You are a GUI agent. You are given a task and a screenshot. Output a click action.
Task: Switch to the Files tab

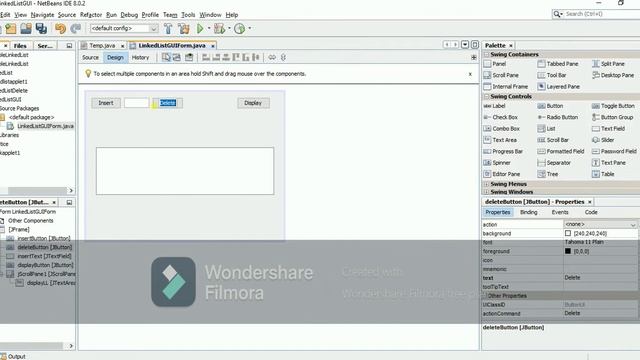click(x=20, y=46)
